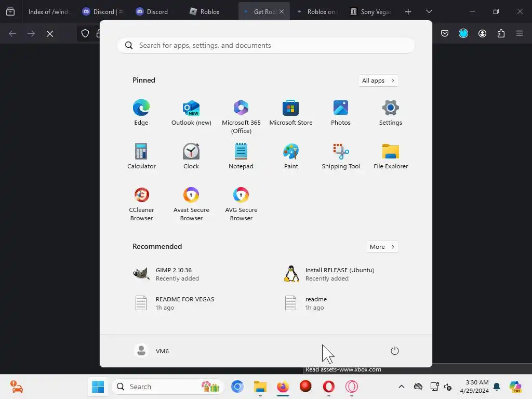This screenshot has width=532, height=399.
Task: Switch to the Roblox on browser tab
Action: tap(317, 11)
